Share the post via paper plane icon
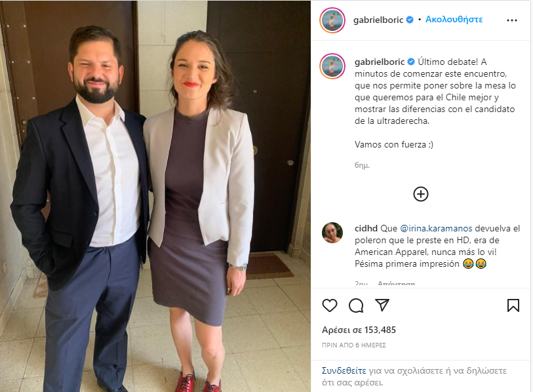 (382, 305)
